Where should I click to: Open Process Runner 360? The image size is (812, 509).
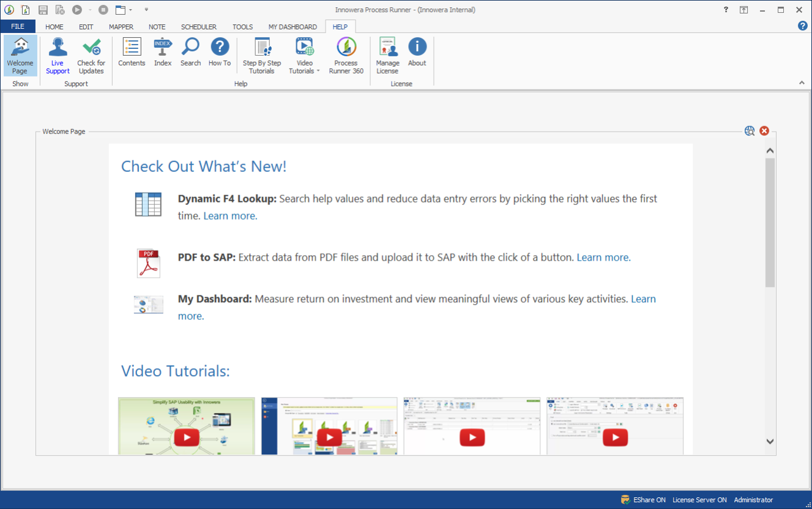click(x=346, y=55)
